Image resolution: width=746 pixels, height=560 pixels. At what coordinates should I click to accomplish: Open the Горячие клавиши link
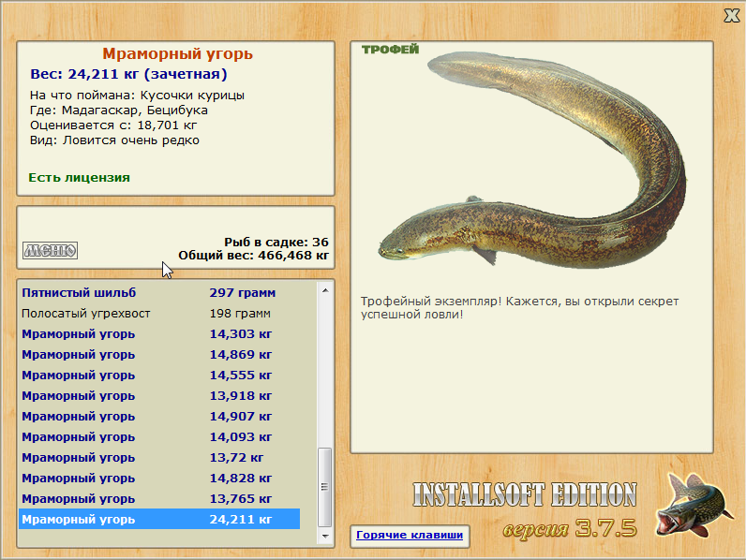point(410,535)
